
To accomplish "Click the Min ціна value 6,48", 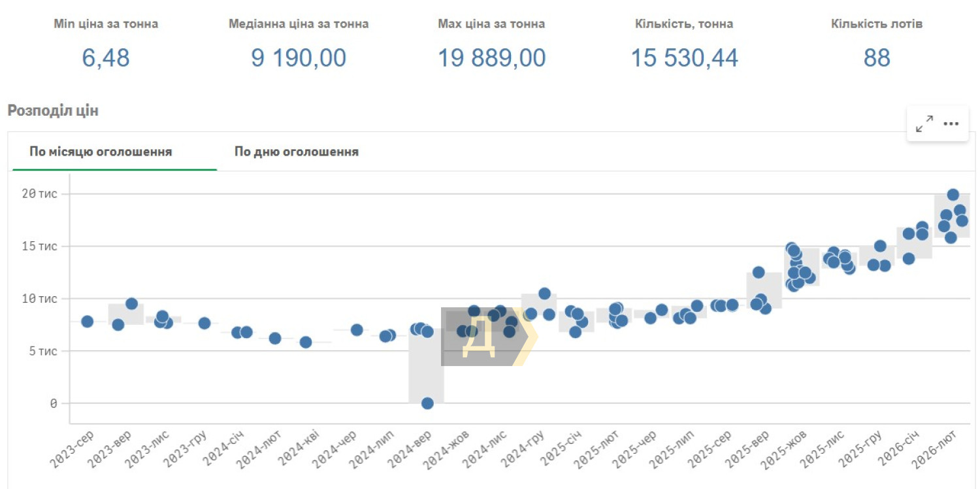I will (106, 58).
